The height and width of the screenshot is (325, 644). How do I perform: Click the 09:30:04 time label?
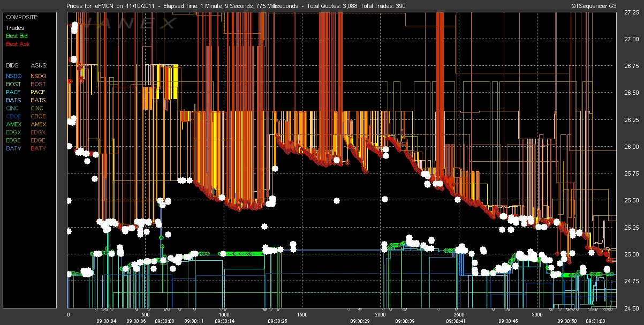pos(106,321)
